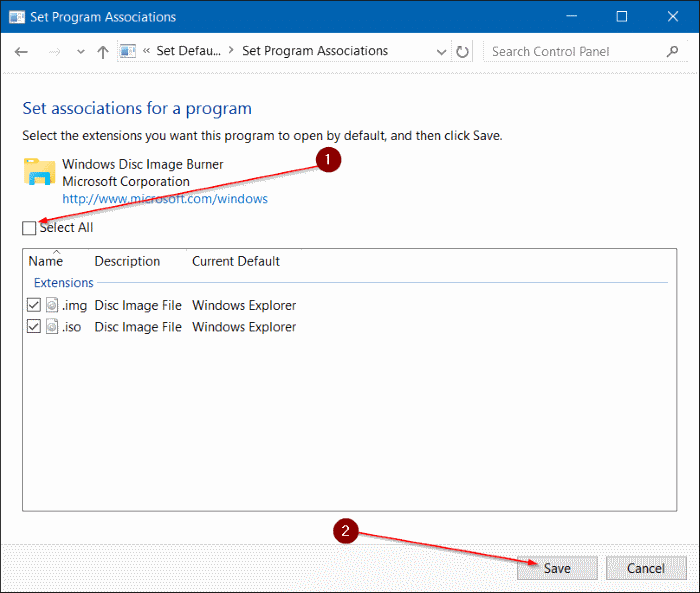Close the Set Program Associations window

[x=673, y=17]
